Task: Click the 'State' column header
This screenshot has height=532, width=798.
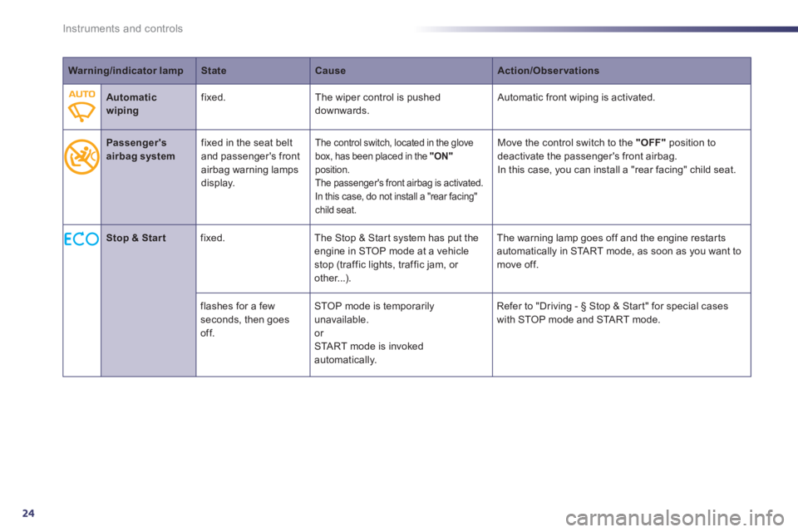Action: tap(214, 71)
